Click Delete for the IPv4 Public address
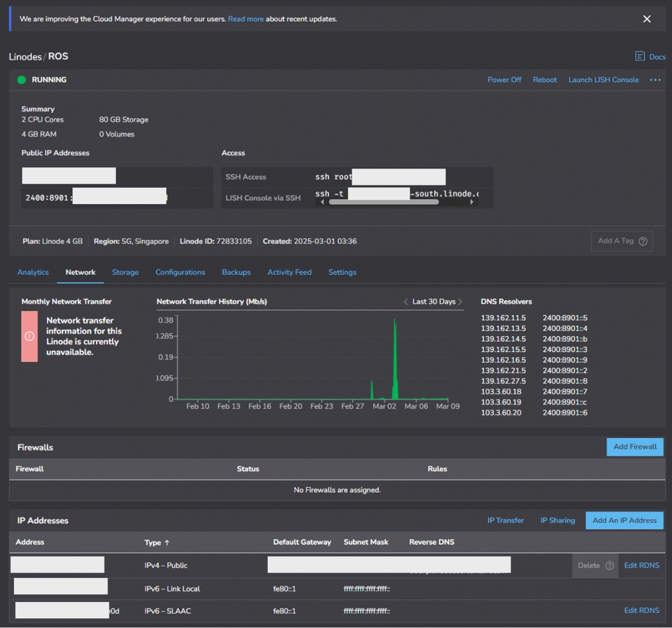This screenshot has width=672, height=628. [589, 565]
